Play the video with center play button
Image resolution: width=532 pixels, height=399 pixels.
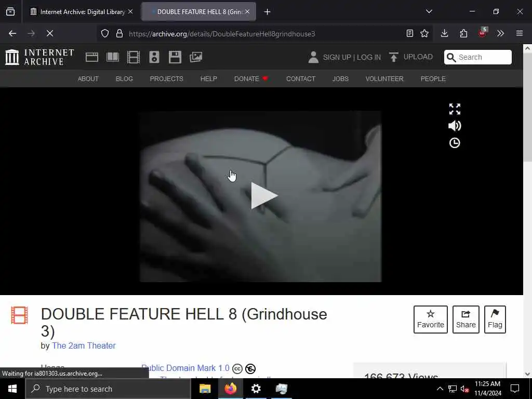[264, 195]
